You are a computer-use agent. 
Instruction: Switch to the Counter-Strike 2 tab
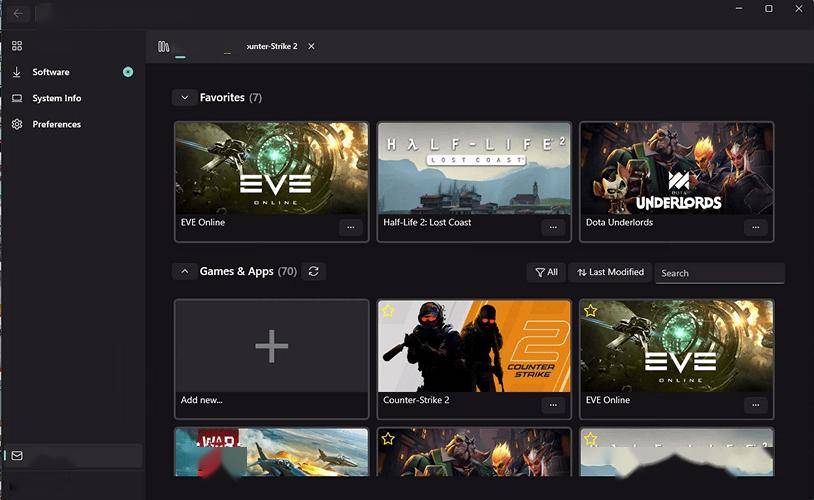coord(268,46)
